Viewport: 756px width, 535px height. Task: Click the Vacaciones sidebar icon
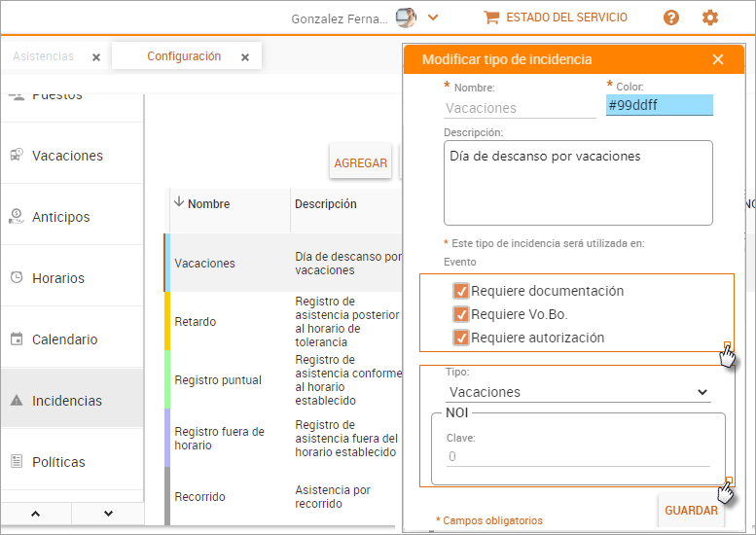[x=17, y=156]
